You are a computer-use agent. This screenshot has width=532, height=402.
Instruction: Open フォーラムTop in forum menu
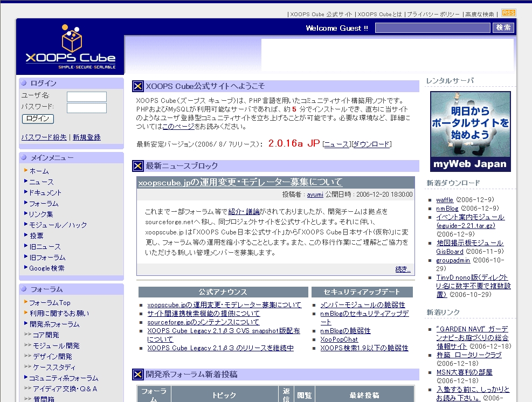50,303
